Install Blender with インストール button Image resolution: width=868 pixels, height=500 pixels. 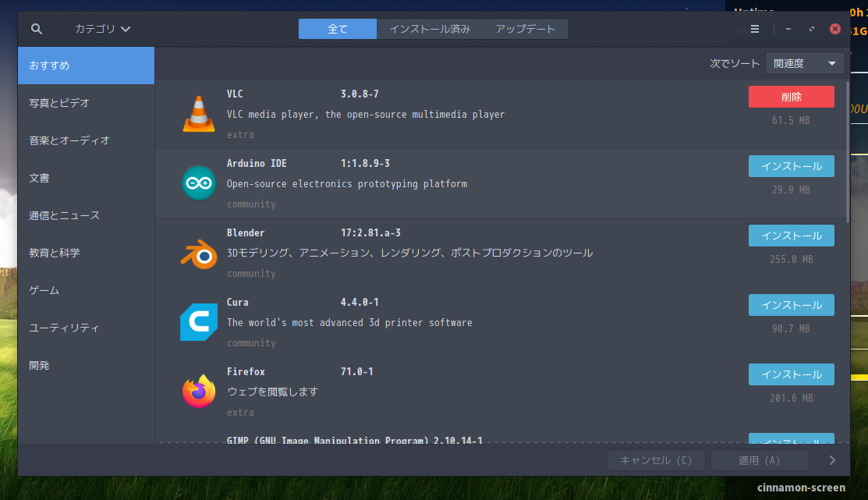click(x=791, y=236)
